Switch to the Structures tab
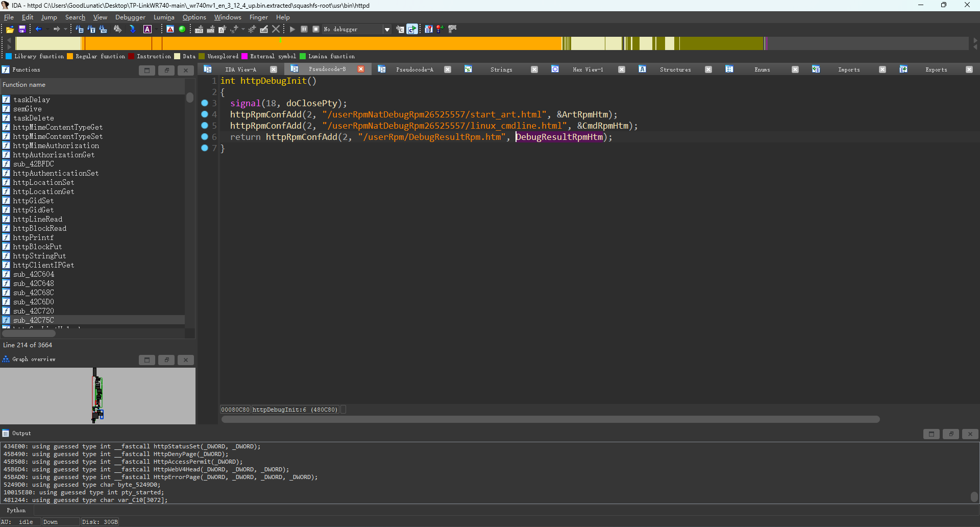Image resolution: width=980 pixels, height=527 pixels. tap(675, 69)
